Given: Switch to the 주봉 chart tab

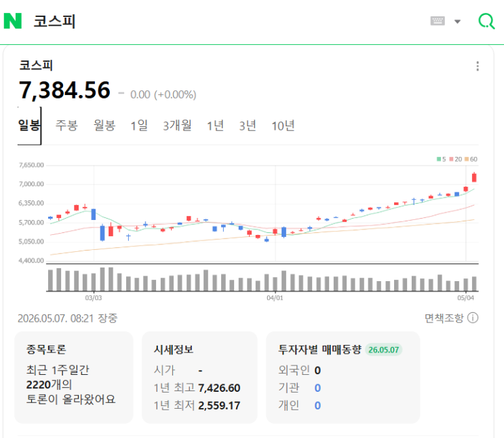Looking at the screenshot, I should (66, 126).
